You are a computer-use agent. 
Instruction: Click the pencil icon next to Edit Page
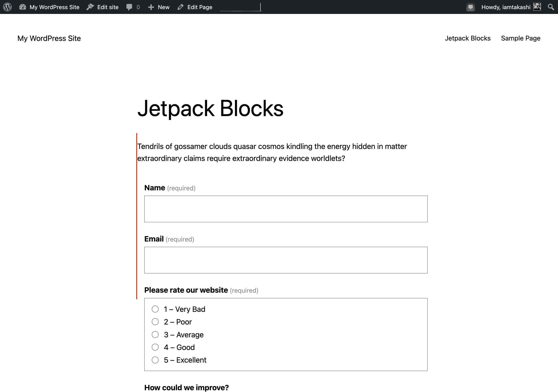[180, 7]
